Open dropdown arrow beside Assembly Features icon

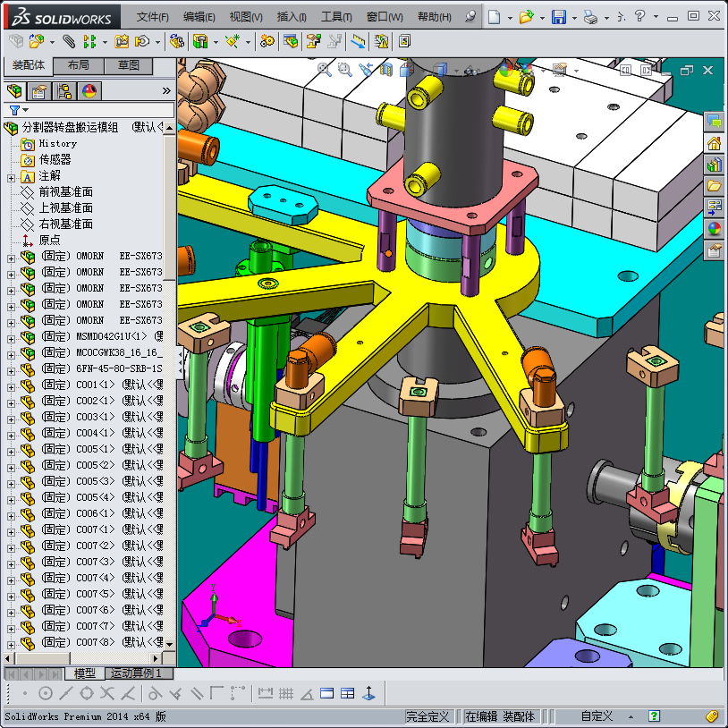216,43
